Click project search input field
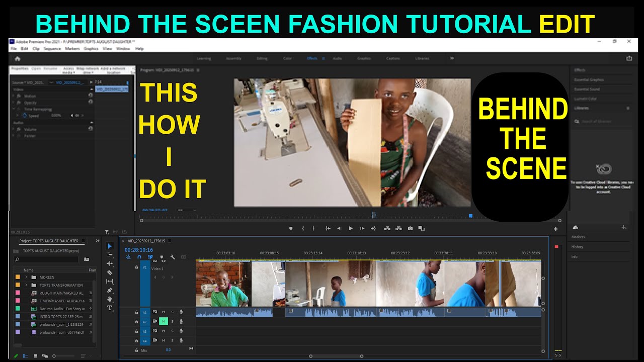 point(46,259)
